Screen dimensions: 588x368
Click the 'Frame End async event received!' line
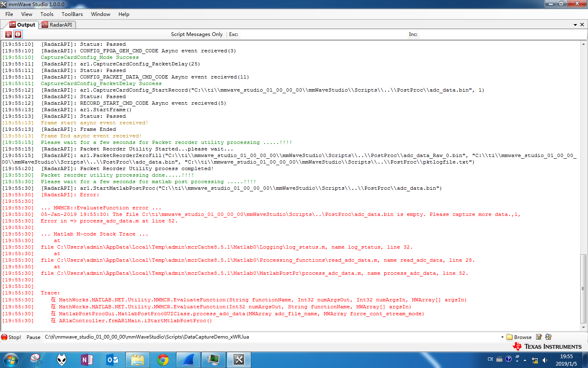tap(91, 136)
